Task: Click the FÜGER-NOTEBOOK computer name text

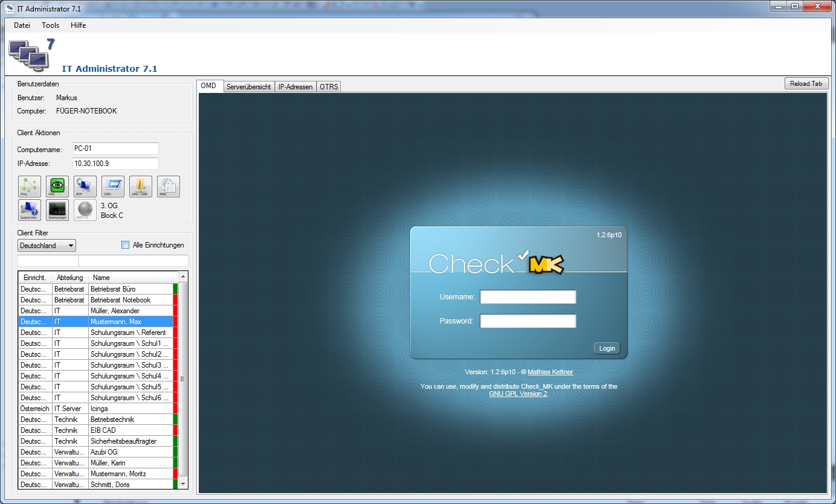Action: point(86,111)
